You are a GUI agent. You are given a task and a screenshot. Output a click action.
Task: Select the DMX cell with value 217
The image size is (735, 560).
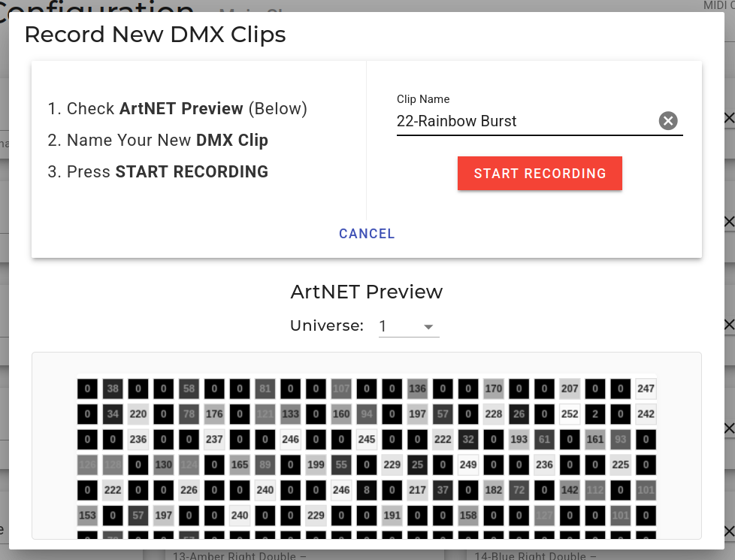coord(417,490)
